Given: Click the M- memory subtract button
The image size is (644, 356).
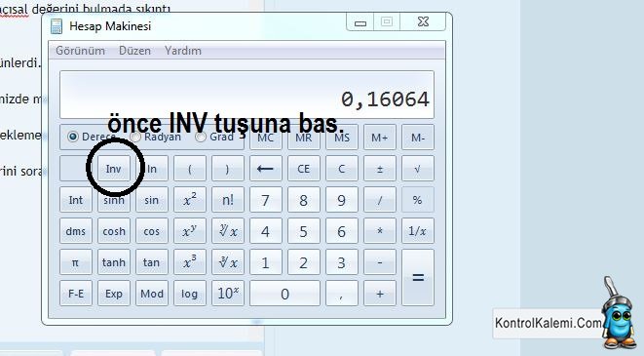Looking at the screenshot, I should (x=418, y=138).
